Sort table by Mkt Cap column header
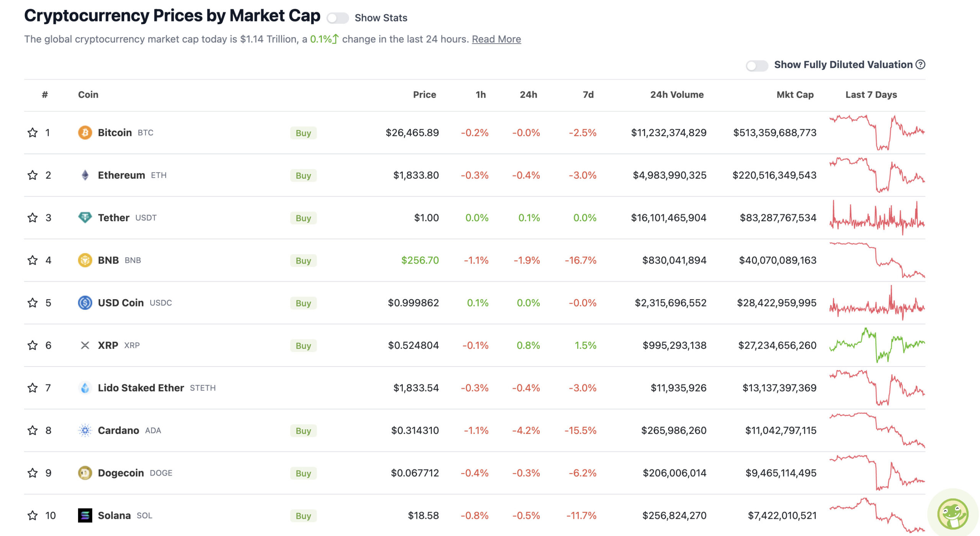Screen dimensions: 980x536 coord(795,95)
